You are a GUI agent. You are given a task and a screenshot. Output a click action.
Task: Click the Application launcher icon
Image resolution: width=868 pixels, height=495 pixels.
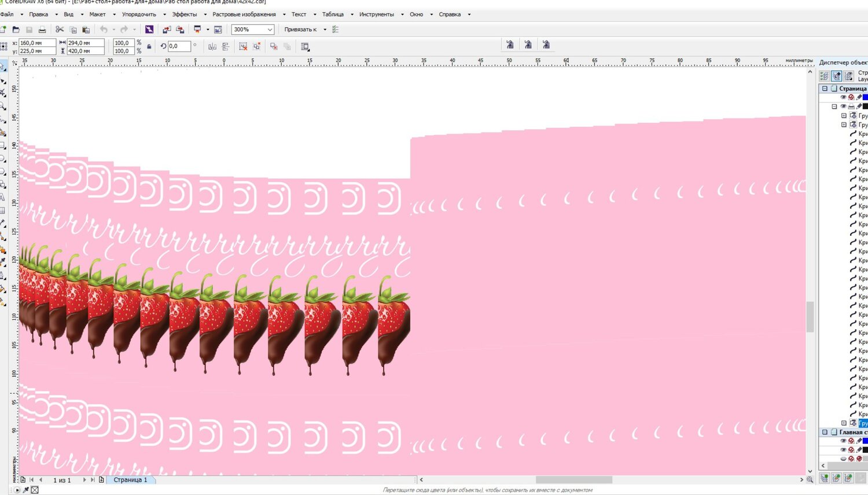click(197, 29)
